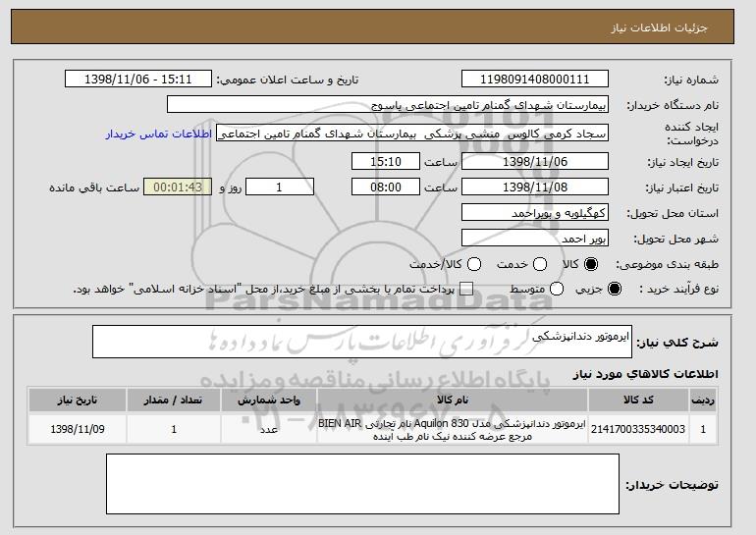Choose the کالا/خدمت category radio
This screenshot has height=535, width=756.
(x=473, y=264)
